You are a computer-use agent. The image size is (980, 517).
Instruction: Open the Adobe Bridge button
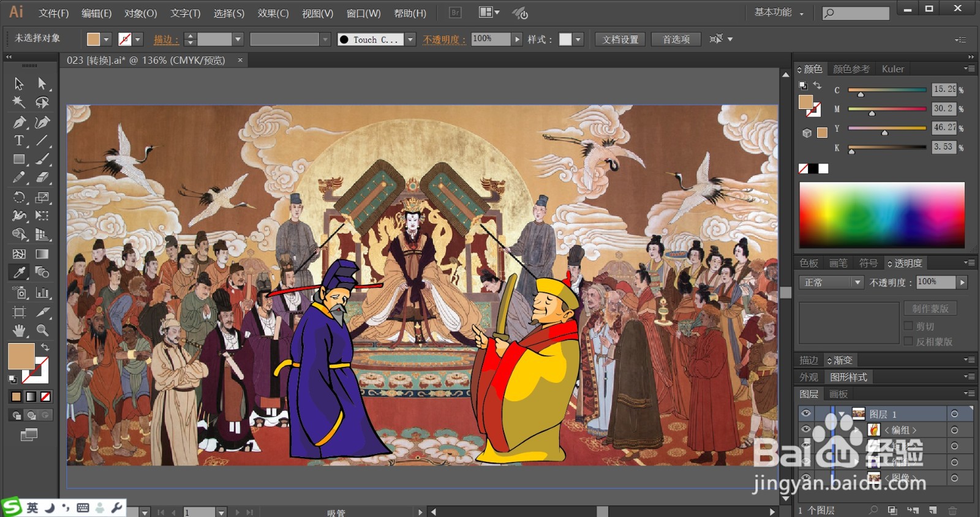coord(455,12)
